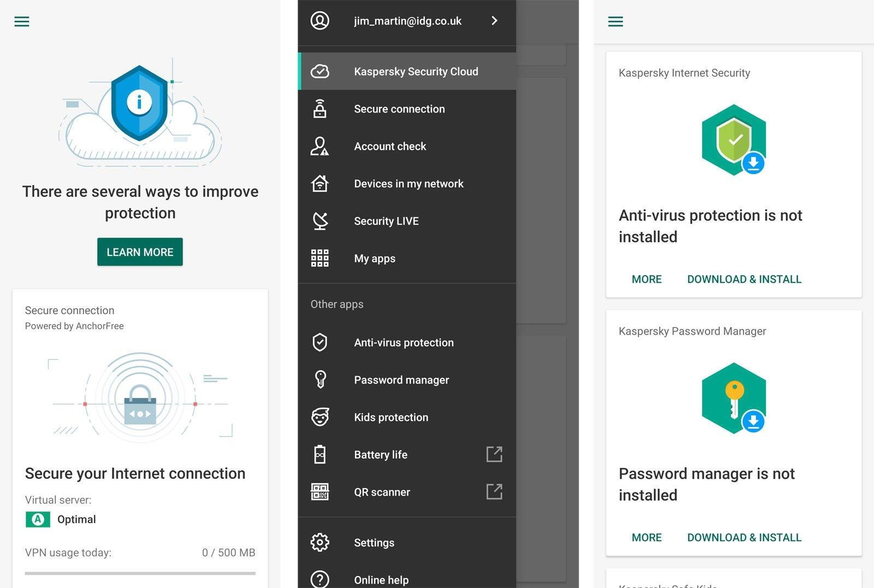The height and width of the screenshot is (588, 874).
Task: Click the Kaspersky Password Manager hexagon key icon
Action: click(734, 398)
